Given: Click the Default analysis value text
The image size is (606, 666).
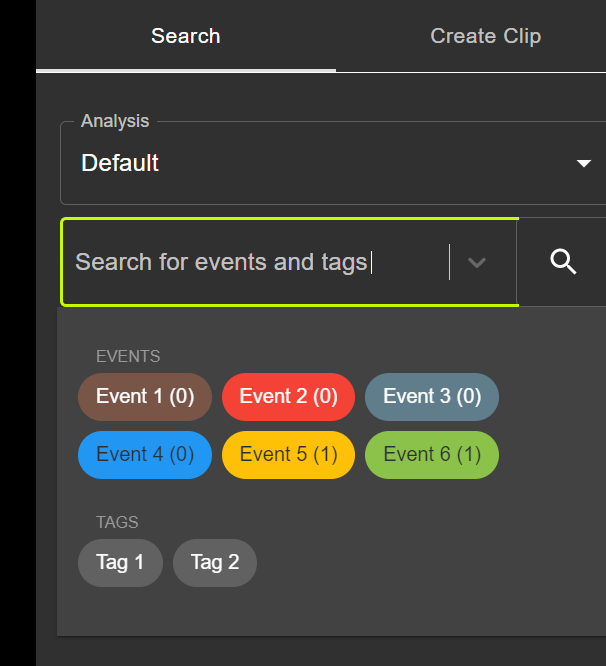Looking at the screenshot, I should (120, 164).
